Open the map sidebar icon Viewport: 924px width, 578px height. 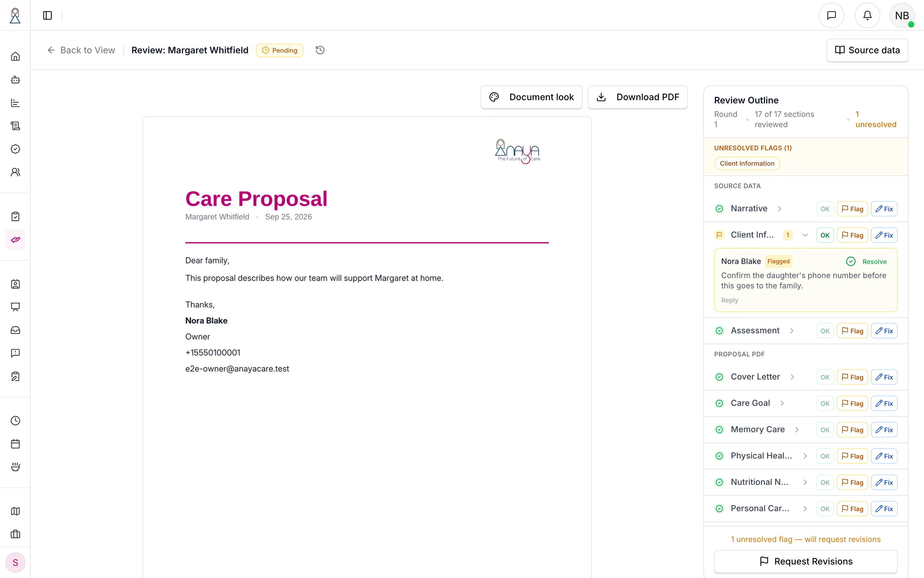click(15, 511)
